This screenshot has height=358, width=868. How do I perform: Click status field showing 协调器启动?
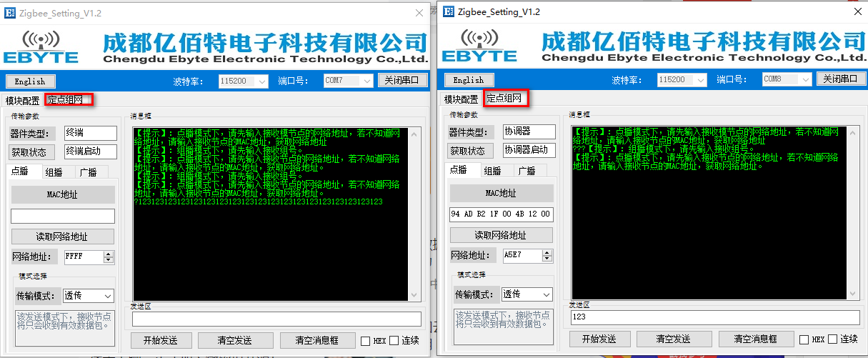point(529,150)
